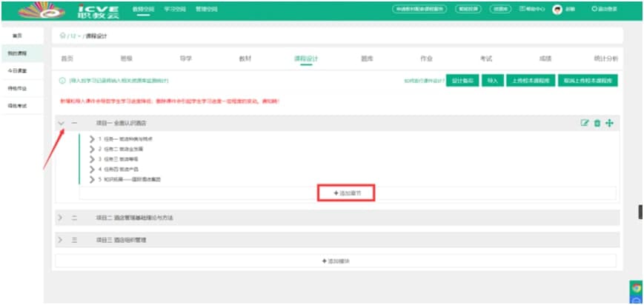Click 添加模块 to add a module
Image resolution: width=644 pixels, height=305 pixels.
click(x=336, y=261)
